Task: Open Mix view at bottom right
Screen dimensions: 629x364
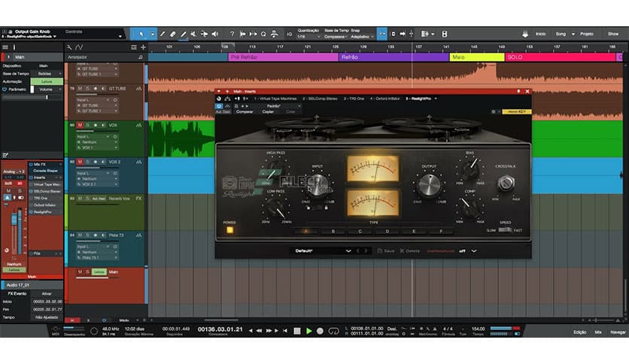Action: click(598, 332)
